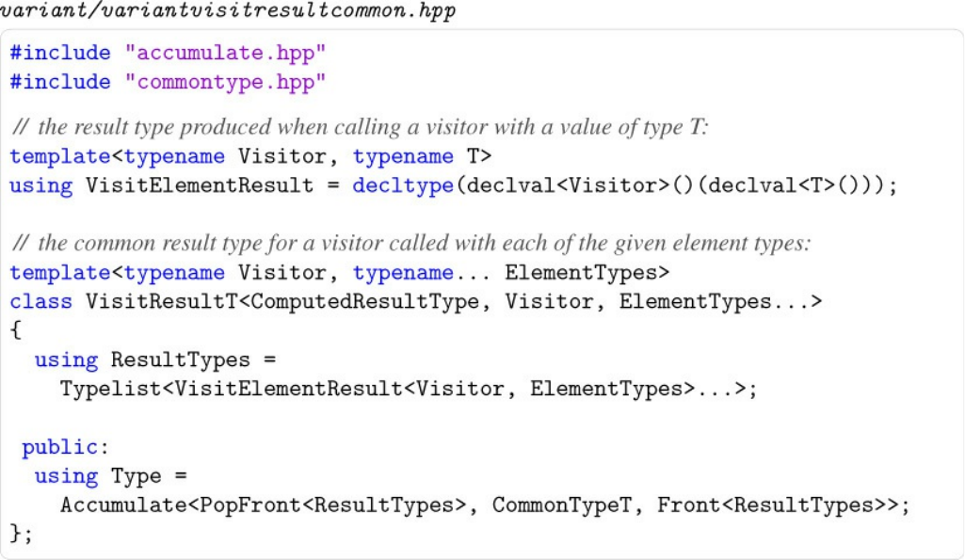Click the "accumulate.hpp" include string

(226, 53)
